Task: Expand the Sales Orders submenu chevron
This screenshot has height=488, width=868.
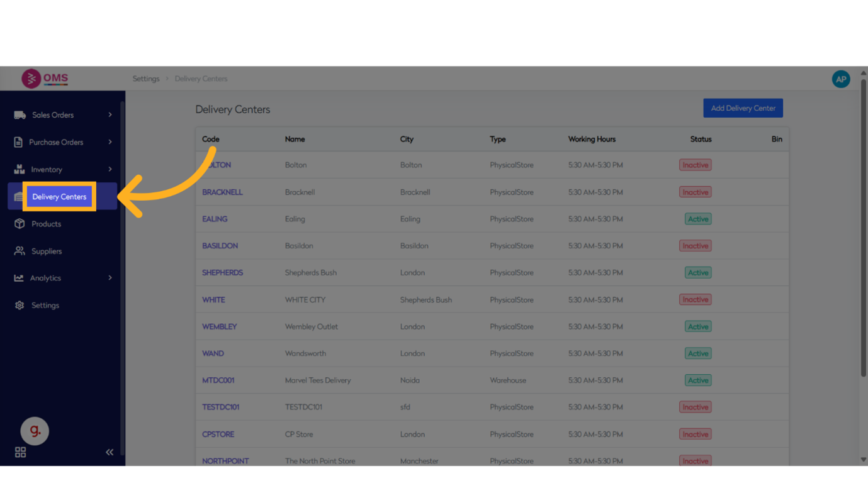Action: [110, 114]
